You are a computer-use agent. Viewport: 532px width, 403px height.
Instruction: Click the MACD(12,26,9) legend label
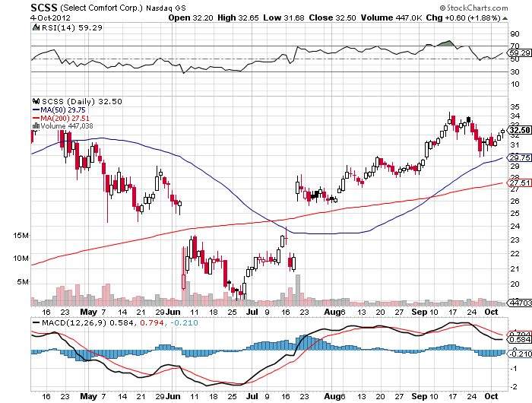[x=74, y=322]
